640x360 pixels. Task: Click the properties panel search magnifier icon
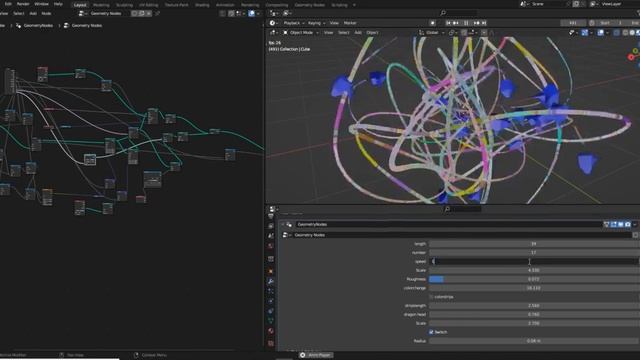(x=447, y=209)
